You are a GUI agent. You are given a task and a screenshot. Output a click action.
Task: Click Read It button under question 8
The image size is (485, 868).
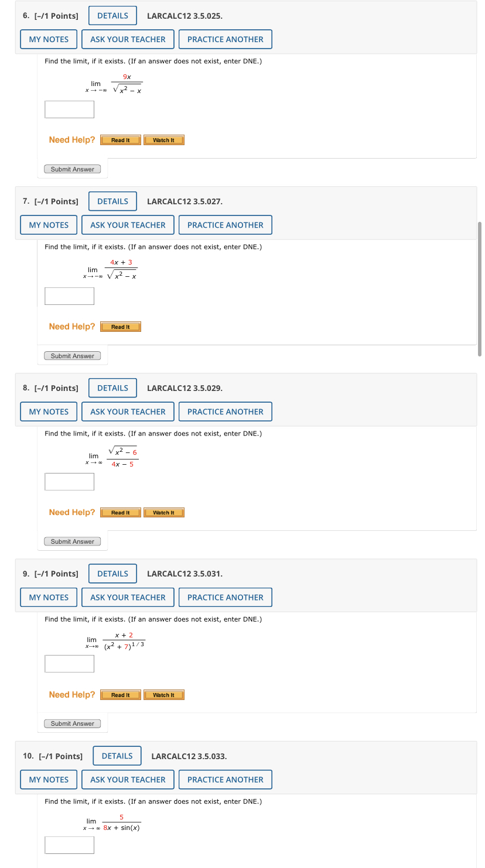click(x=120, y=512)
